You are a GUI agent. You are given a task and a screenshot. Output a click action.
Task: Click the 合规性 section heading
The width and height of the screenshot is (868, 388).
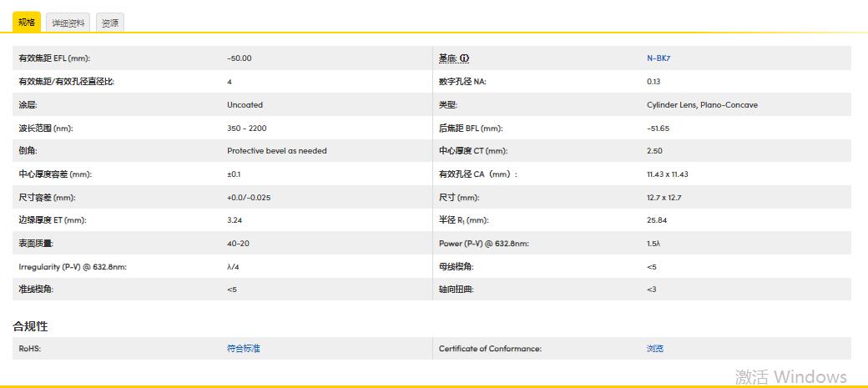pos(30,326)
